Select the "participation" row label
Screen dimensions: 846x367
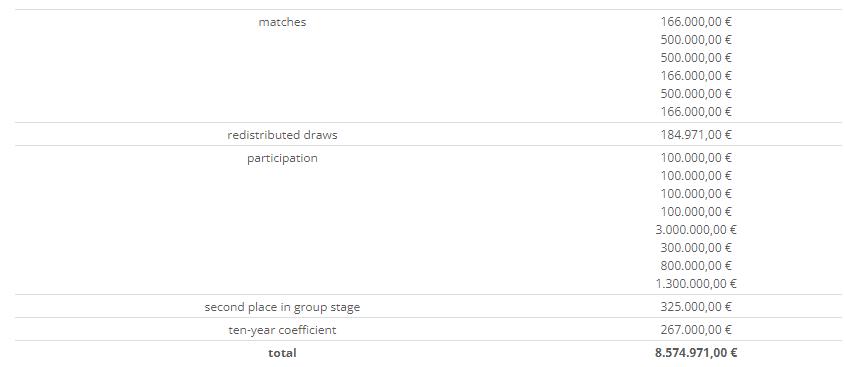282,159
